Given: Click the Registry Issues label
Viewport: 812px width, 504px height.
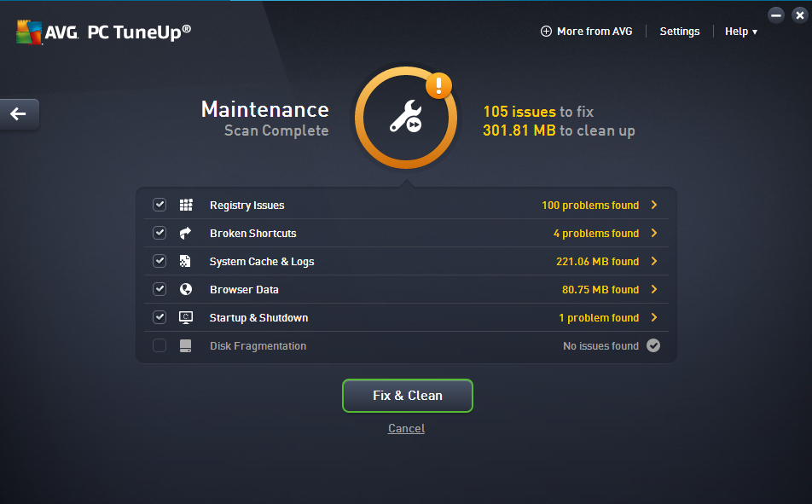Looking at the screenshot, I should 247,206.
